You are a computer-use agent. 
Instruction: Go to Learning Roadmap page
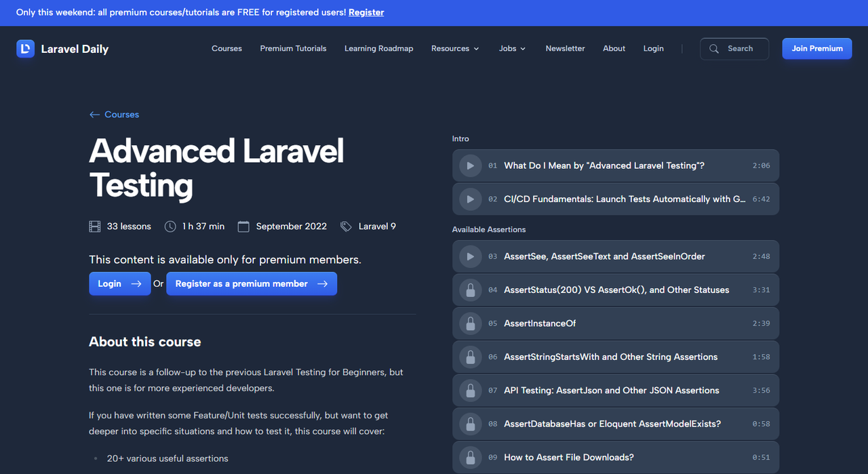(x=378, y=49)
